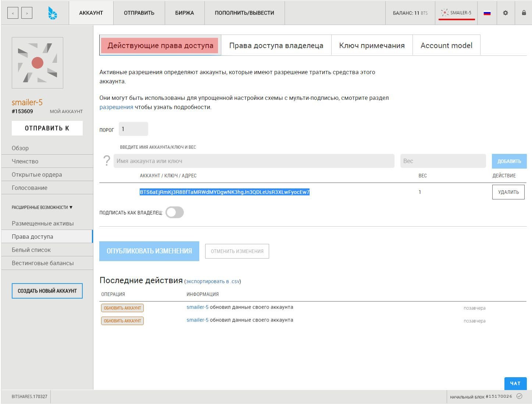Open 'Открытые ордера' in the sidebar

coord(47,174)
